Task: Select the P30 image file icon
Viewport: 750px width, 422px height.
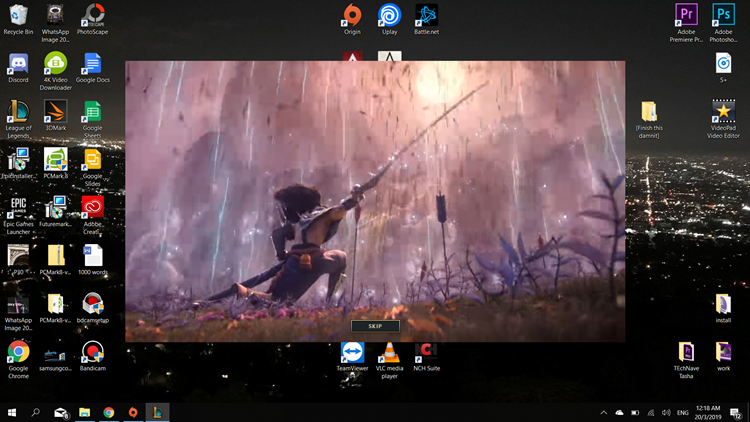Action: coord(18,260)
